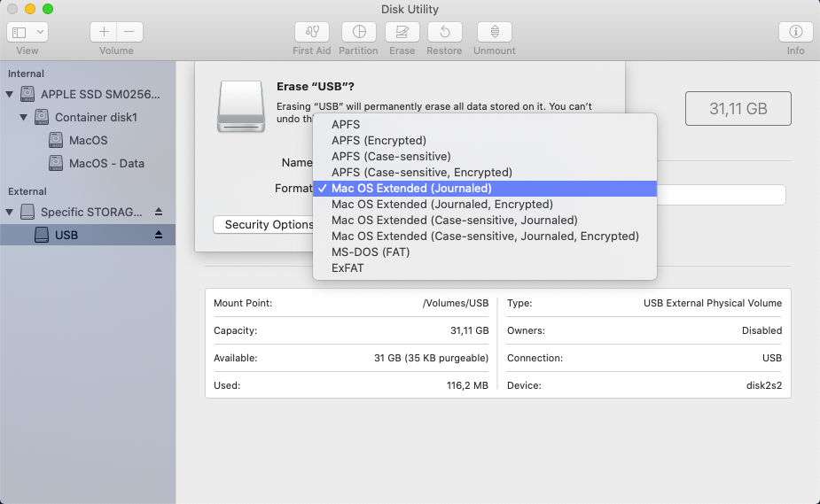The width and height of the screenshot is (820, 504).
Task: Click the Restore toolbar icon
Action: pyautogui.click(x=444, y=33)
